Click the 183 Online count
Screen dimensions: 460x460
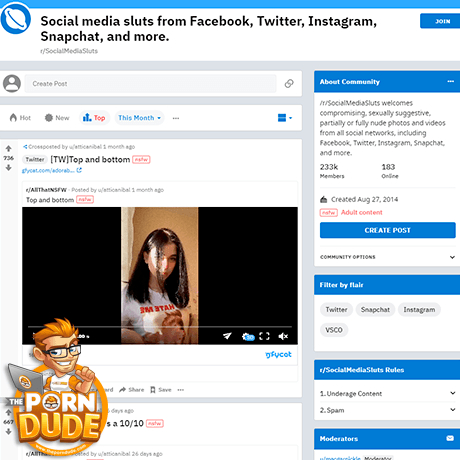click(390, 170)
